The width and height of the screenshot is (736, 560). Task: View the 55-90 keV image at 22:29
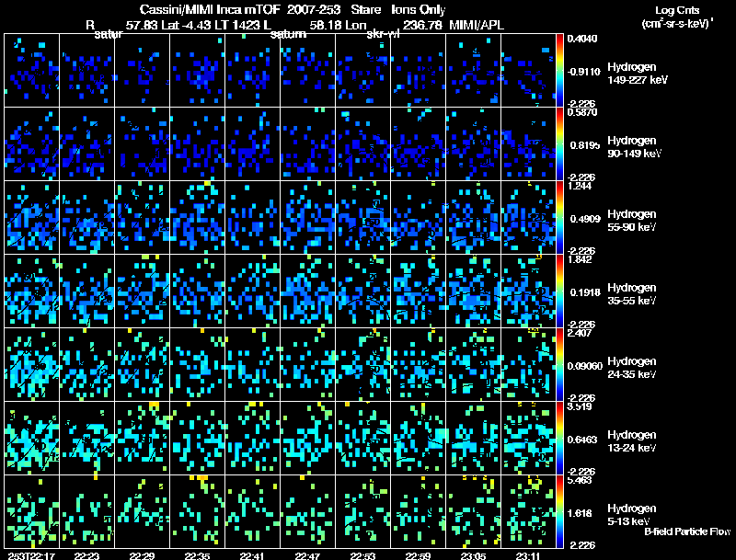coord(143,218)
